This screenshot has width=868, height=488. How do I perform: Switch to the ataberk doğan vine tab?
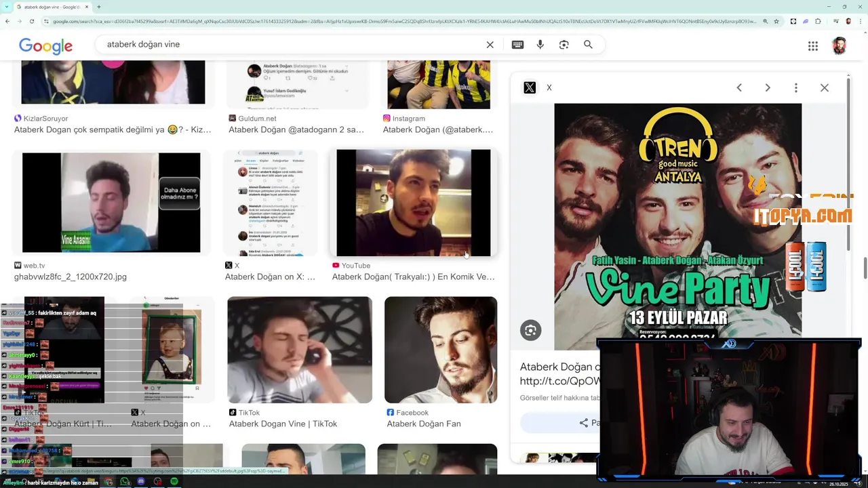[52, 7]
